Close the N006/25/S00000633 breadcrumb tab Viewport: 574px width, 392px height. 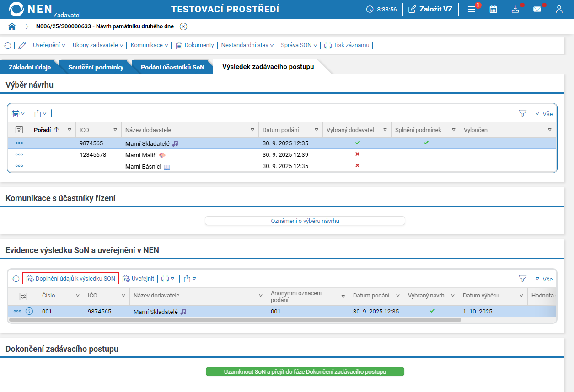click(183, 26)
